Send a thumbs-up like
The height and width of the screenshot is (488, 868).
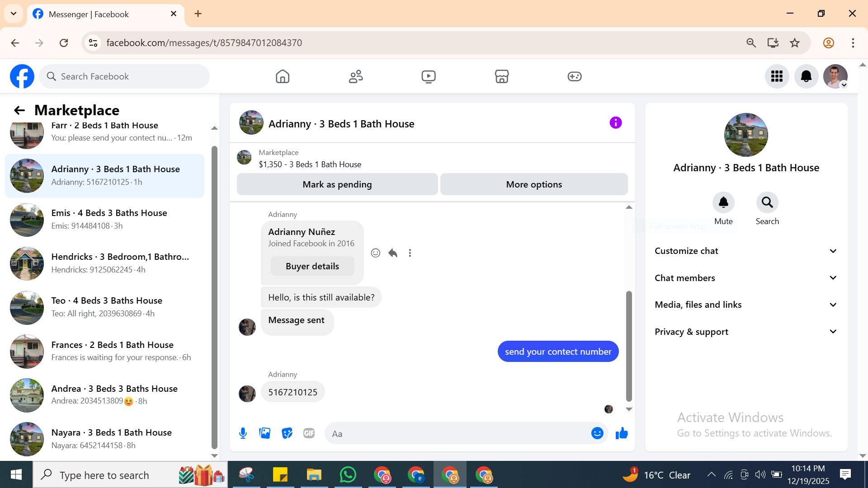coord(622,433)
